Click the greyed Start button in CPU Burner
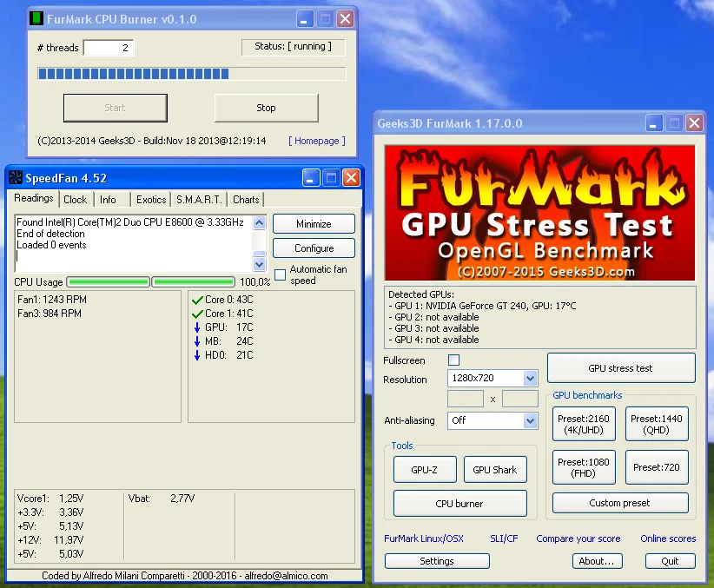This screenshot has height=588, width=714. pos(116,108)
